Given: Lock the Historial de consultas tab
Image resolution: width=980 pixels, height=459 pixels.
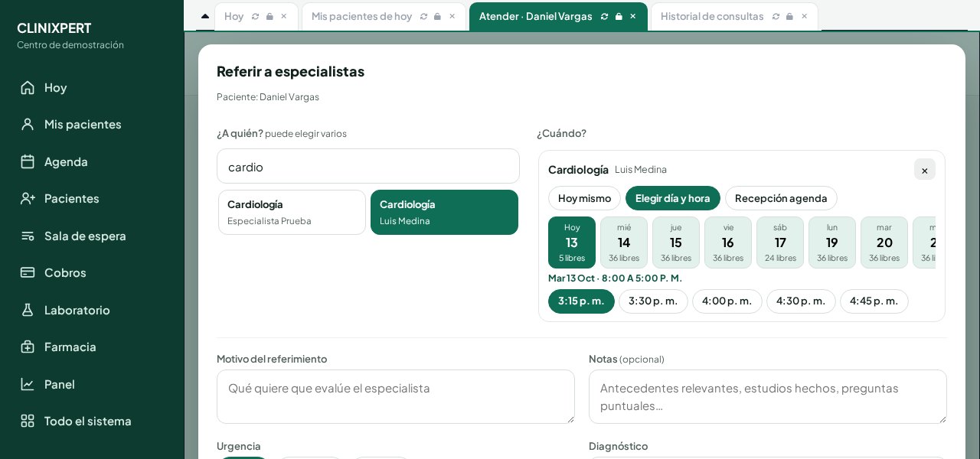Looking at the screenshot, I should click(x=789, y=16).
